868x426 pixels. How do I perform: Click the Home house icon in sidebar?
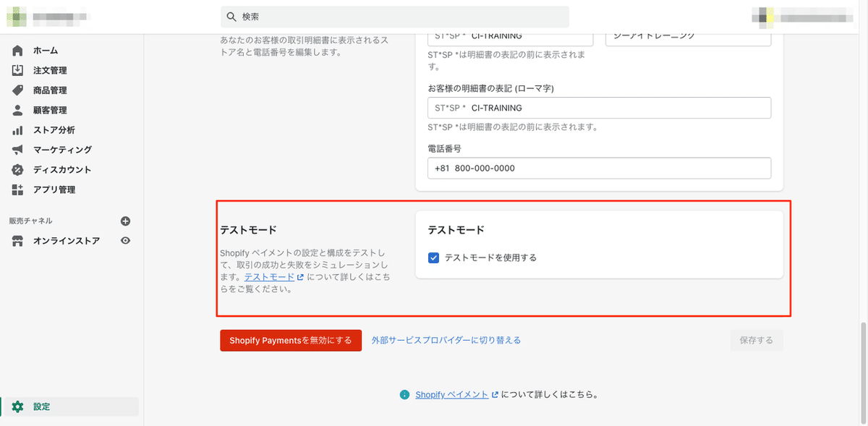[x=17, y=51]
